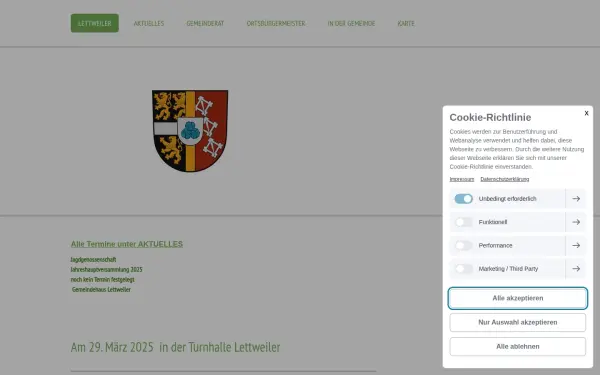Open the Datenschutzerklärung link
Image resolution: width=600 pixels, height=375 pixels.
(x=505, y=179)
